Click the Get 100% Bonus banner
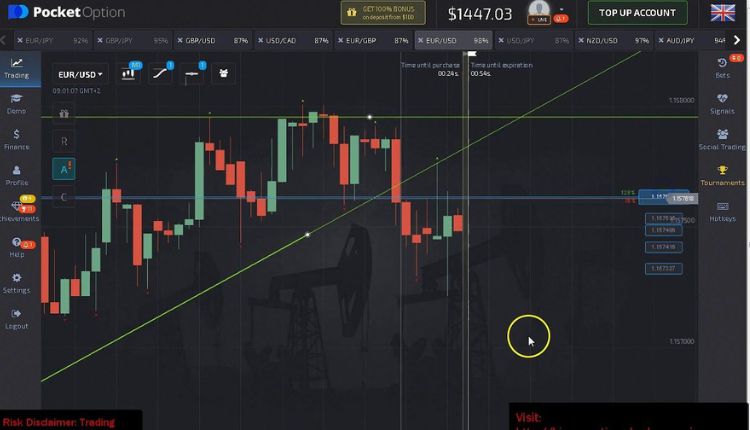Image resolution: width=750 pixels, height=430 pixels. 384,13
